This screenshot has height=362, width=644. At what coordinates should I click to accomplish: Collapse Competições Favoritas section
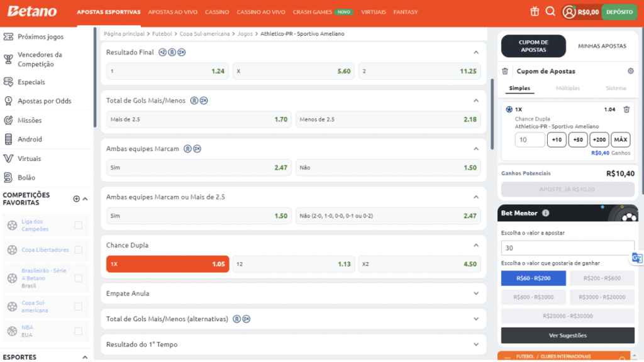[85, 199]
